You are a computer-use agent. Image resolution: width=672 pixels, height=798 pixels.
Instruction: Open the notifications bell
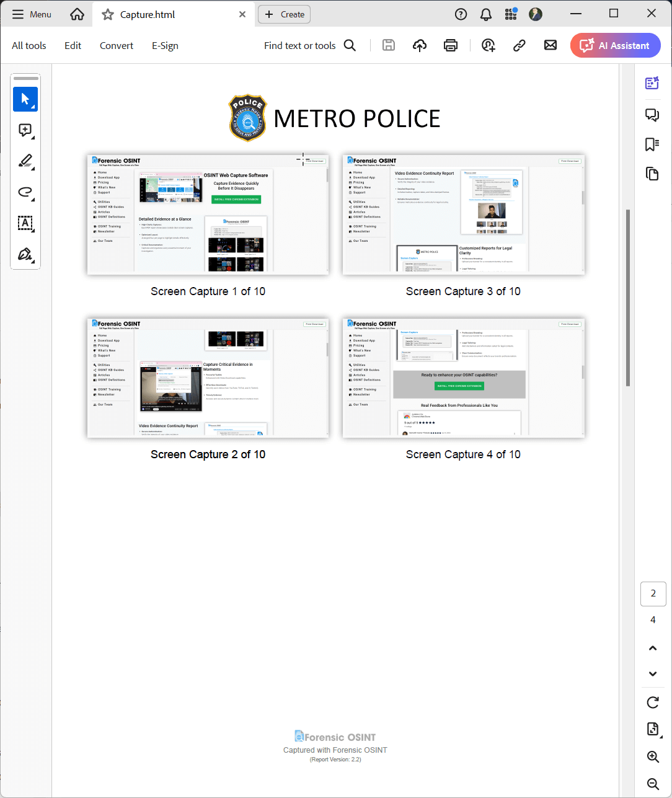486,14
